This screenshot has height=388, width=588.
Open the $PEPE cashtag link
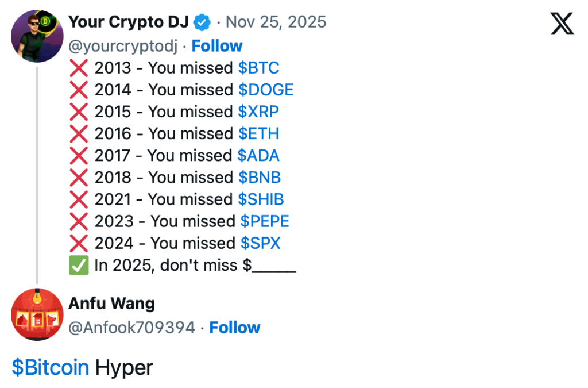click(x=265, y=221)
